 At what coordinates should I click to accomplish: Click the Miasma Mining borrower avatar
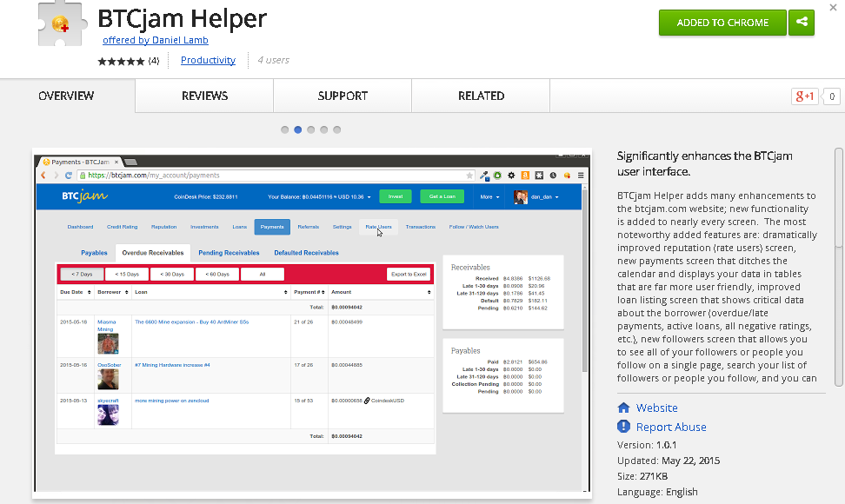[108, 343]
